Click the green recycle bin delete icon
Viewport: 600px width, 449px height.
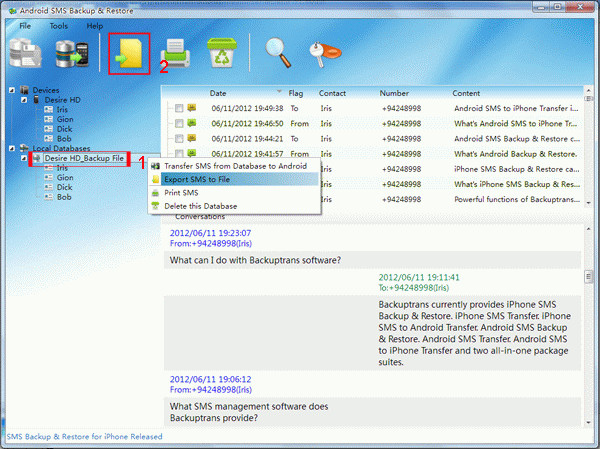(x=222, y=53)
